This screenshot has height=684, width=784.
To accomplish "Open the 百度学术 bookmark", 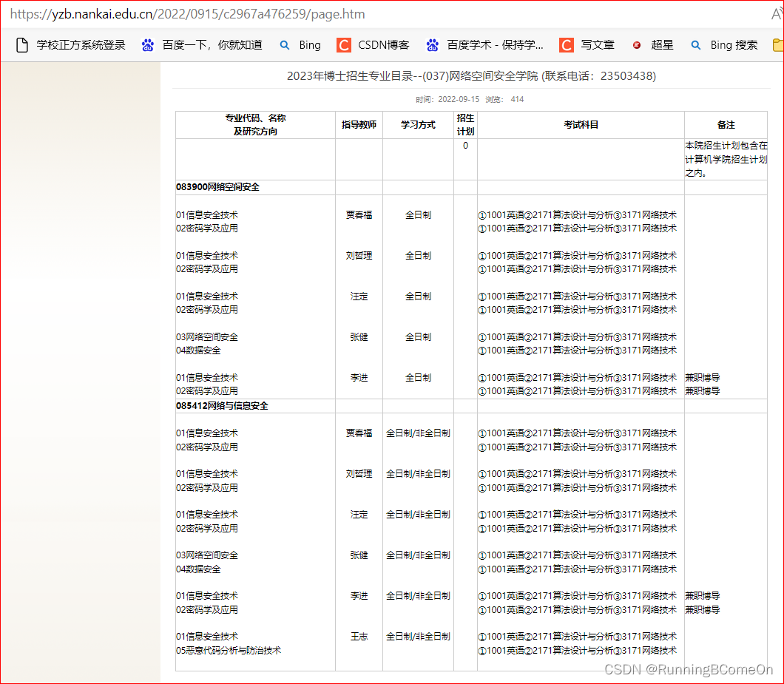I will [x=484, y=45].
